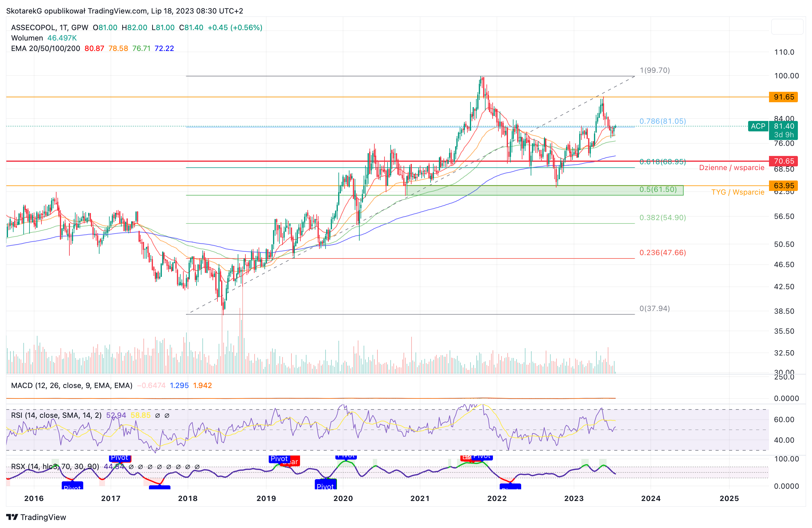
Task: Click the 'Dzienne / wsparcie' annotation text
Action: [x=732, y=168]
